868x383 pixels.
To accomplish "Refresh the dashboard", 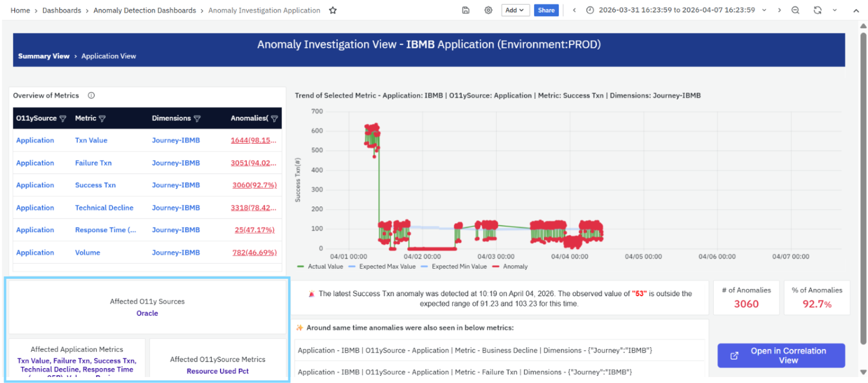I will (x=818, y=10).
